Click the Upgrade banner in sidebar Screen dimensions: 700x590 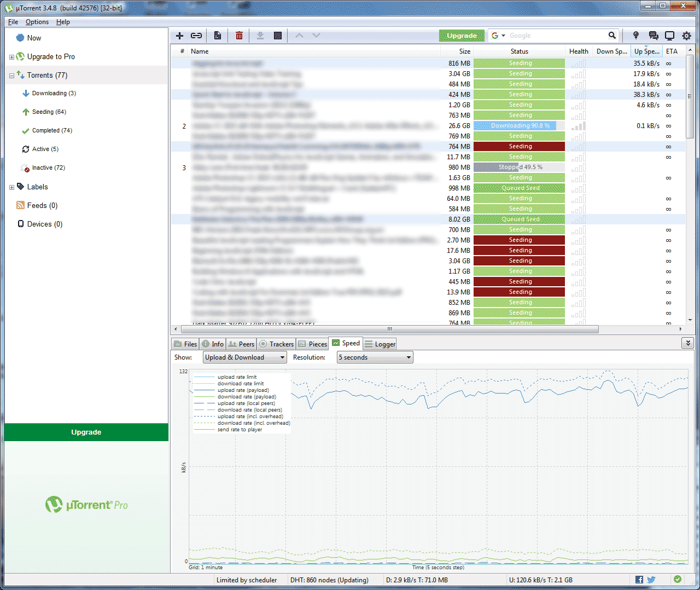click(86, 432)
